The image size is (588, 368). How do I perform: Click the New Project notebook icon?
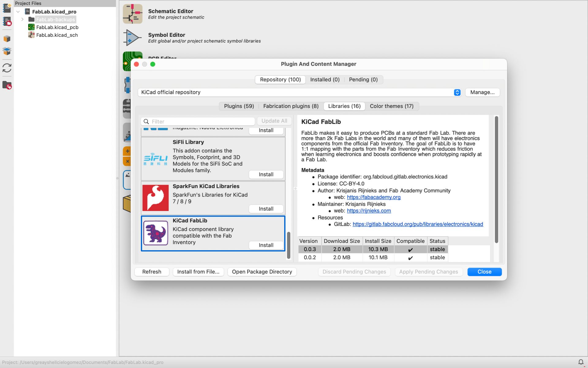coord(7,7)
